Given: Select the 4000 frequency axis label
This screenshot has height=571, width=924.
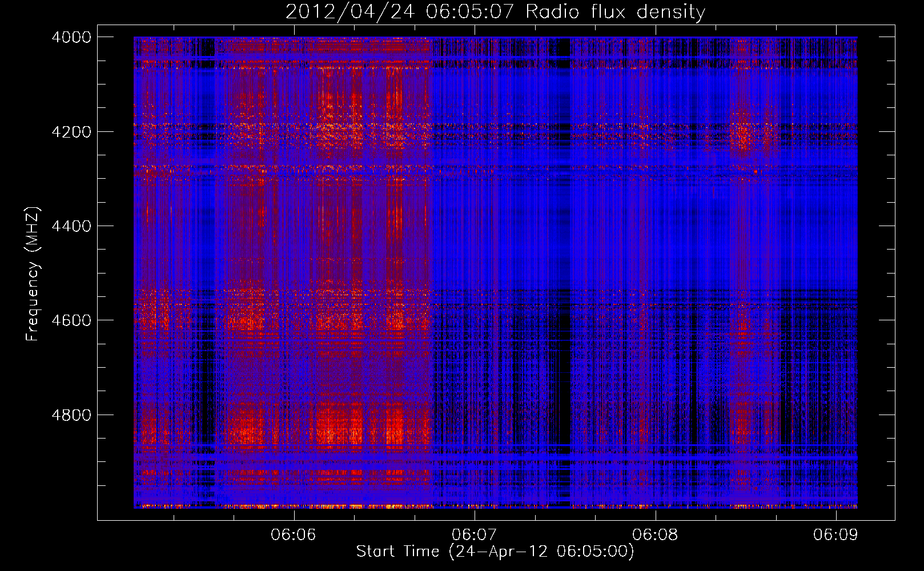Looking at the screenshot, I should click(x=71, y=37).
